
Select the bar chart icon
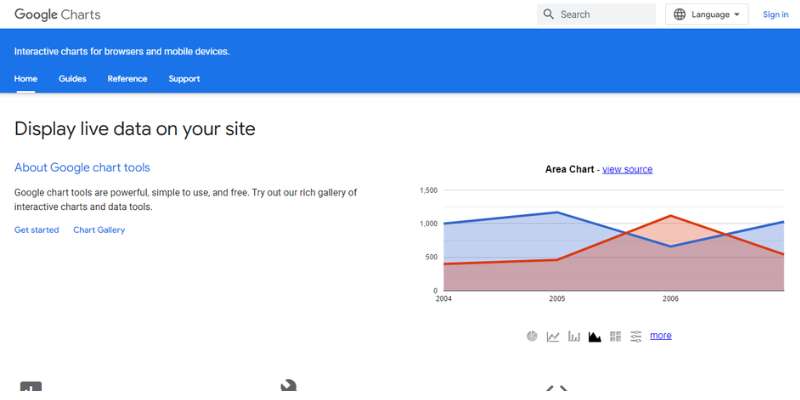[x=574, y=337]
